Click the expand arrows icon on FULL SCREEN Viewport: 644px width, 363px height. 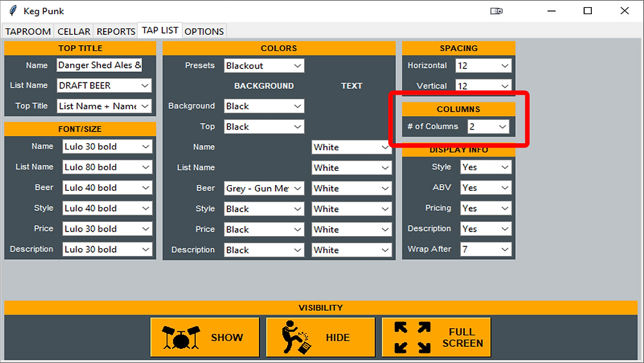point(412,337)
